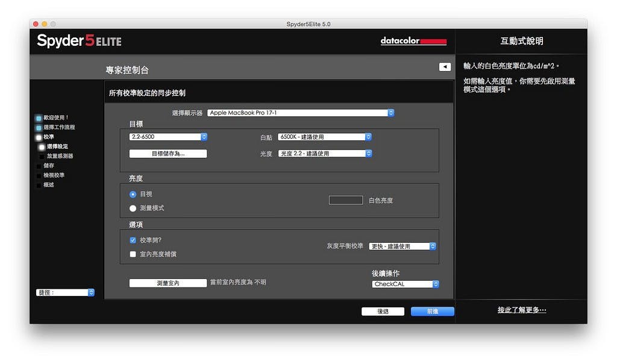
Task: Close the Spyder5Elite window with red button
Action: 36,24
